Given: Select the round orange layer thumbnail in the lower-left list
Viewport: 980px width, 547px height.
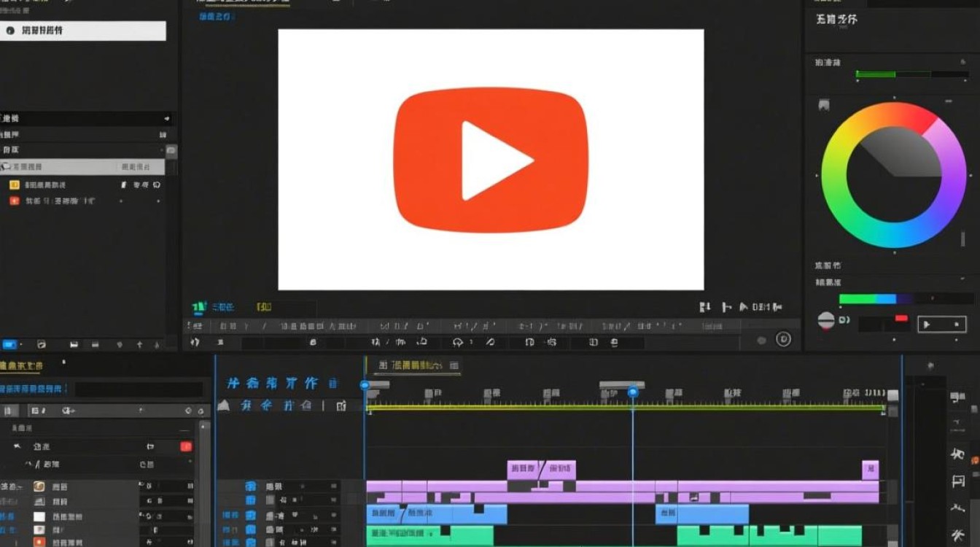Looking at the screenshot, I should tap(39, 486).
